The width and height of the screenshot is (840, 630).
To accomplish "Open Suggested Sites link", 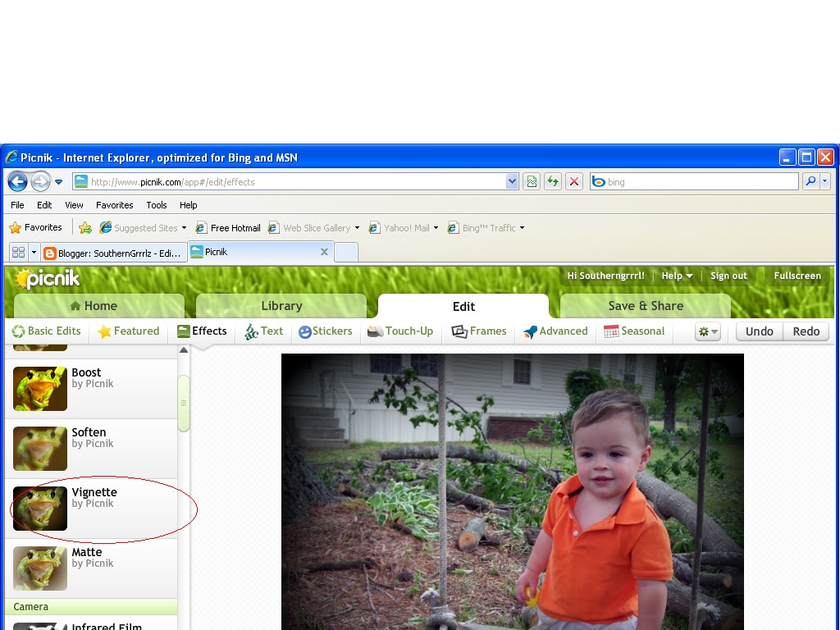I will click(139, 228).
